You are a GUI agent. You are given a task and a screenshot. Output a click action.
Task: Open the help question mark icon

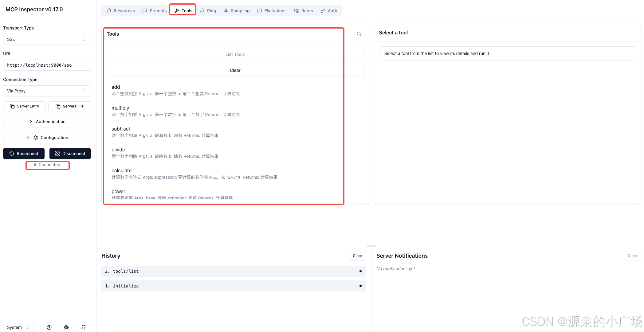pyautogui.click(x=49, y=327)
